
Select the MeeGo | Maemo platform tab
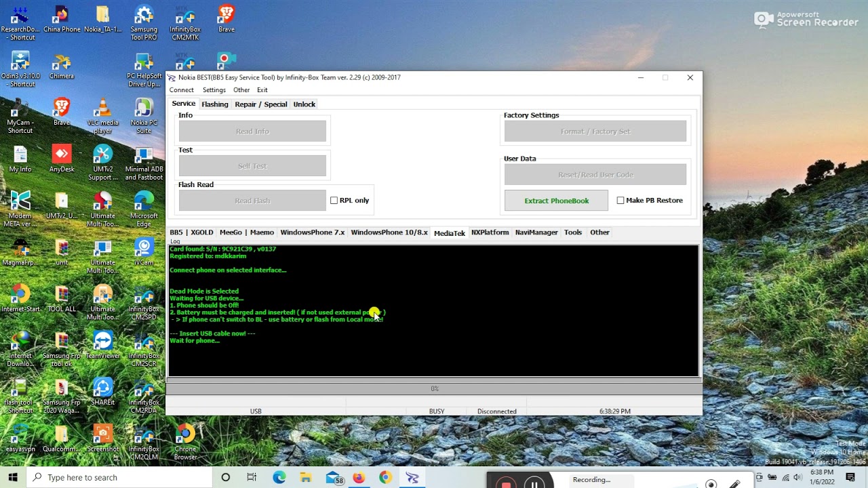(247, 232)
